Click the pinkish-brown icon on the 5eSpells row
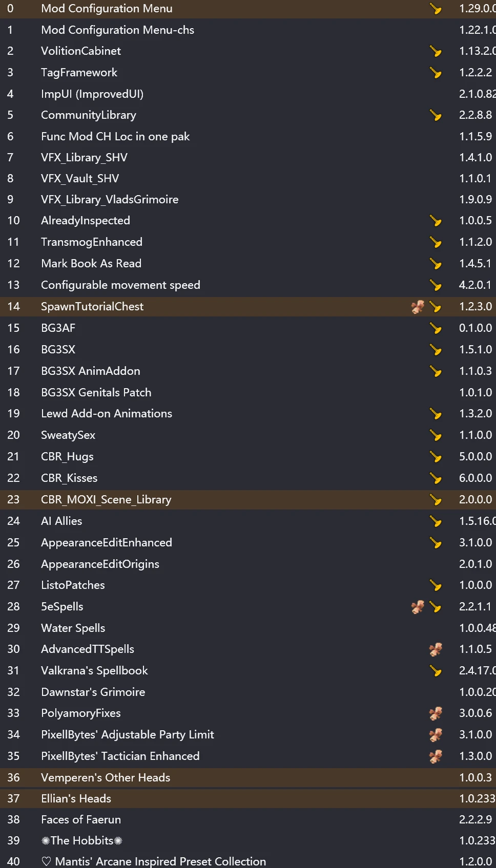The height and width of the screenshot is (868, 496). click(x=418, y=607)
